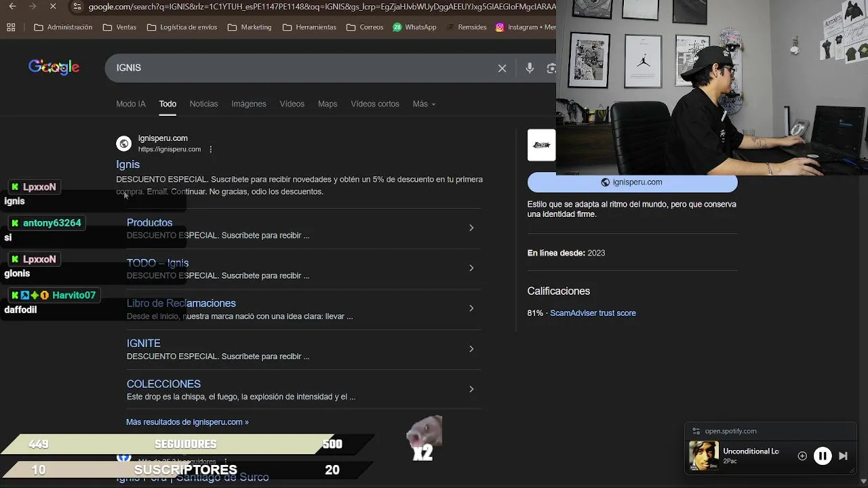This screenshot has width=868, height=488.
Task: Open the Ignis result title link
Action: (127, 164)
